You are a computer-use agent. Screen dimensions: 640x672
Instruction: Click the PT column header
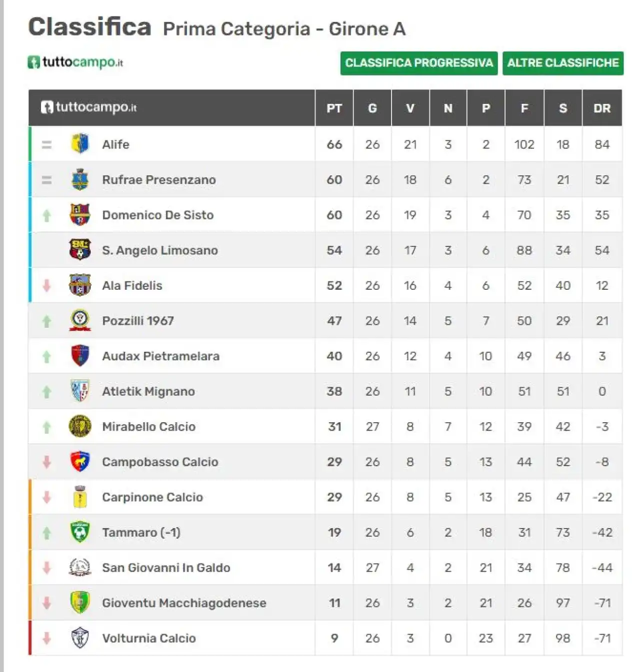334,108
